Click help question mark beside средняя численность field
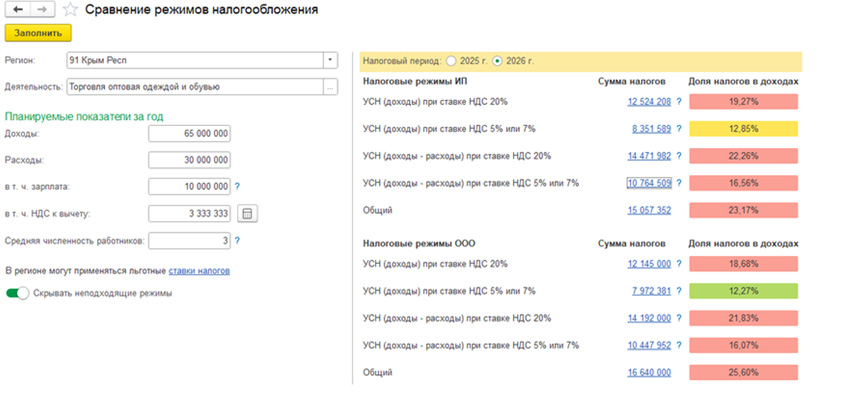 click(237, 241)
